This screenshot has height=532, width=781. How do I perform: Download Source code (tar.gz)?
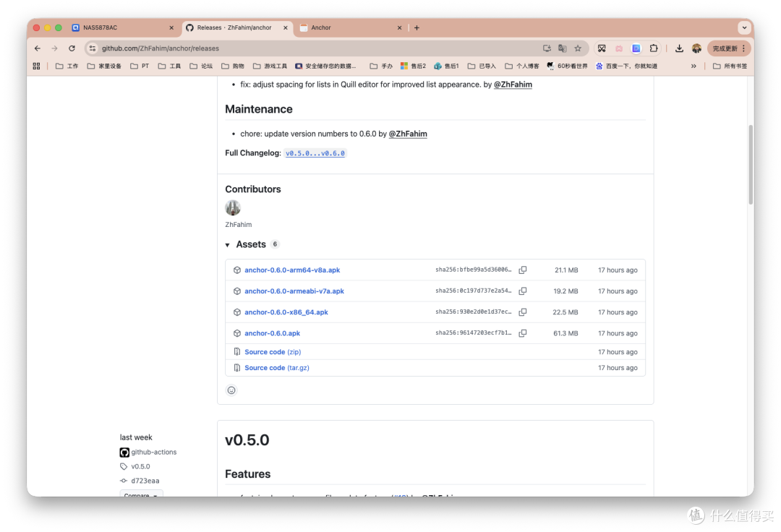(x=276, y=368)
